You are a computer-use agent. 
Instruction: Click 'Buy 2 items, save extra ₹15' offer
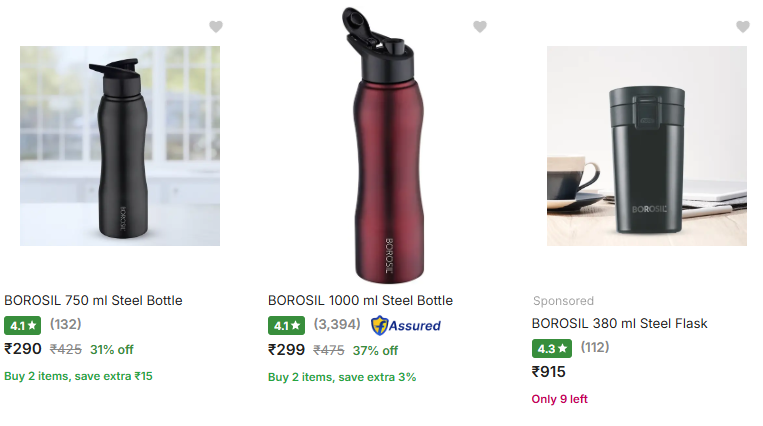click(78, 376)
